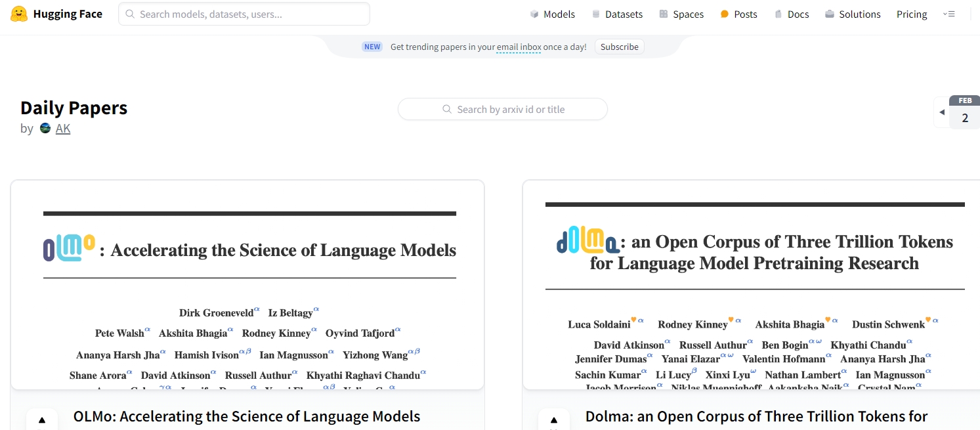Open Posts from the top navigation
This screenshot has width=980, height=430.
coord(738,14)
